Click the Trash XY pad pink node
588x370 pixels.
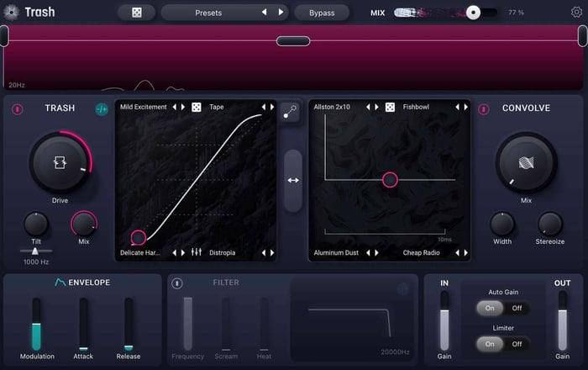click(139, 237)
